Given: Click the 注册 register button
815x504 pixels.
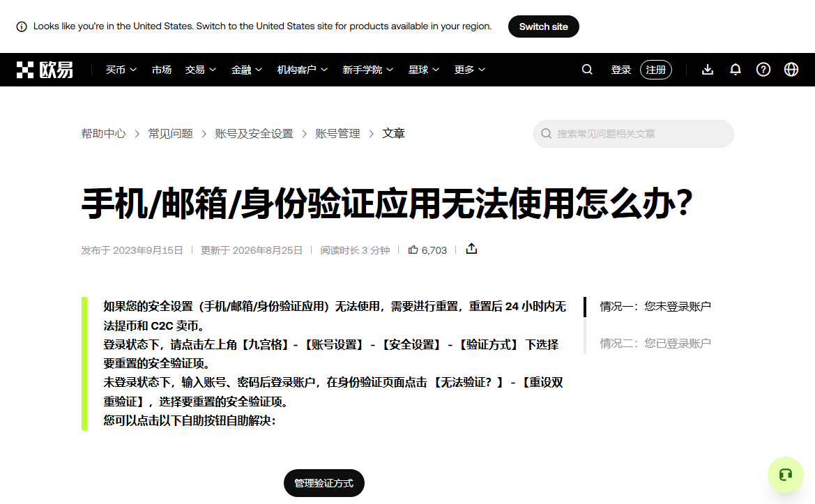Looking at the screenshot, I should point(656,70).
